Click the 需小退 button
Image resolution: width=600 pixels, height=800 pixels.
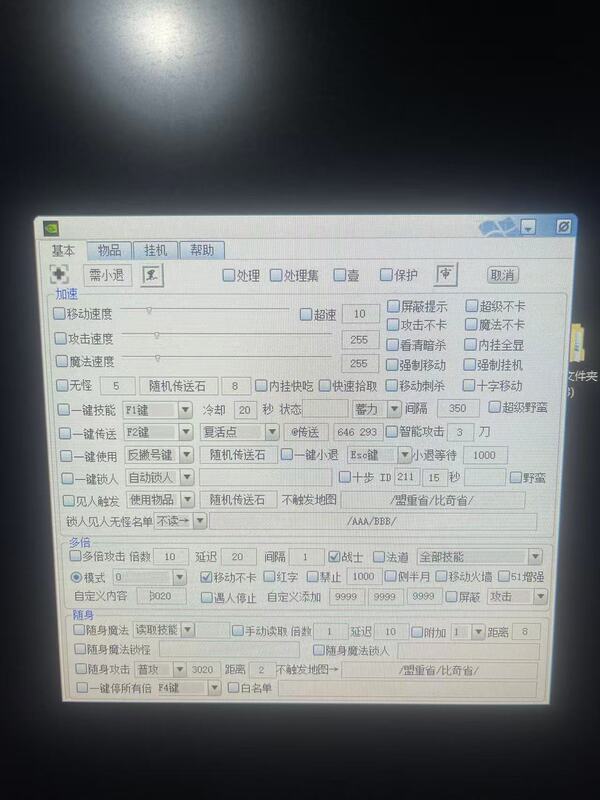point(107,276)
